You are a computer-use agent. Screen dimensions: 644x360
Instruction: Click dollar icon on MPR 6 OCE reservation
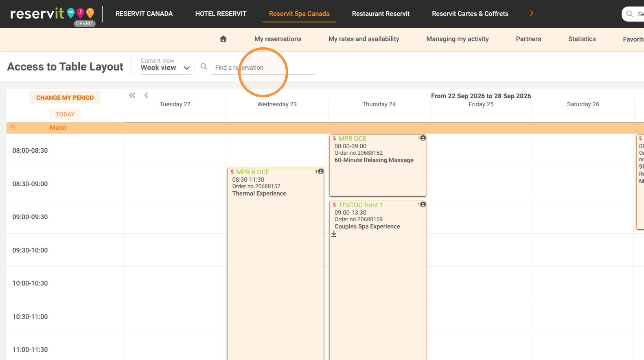232,172
